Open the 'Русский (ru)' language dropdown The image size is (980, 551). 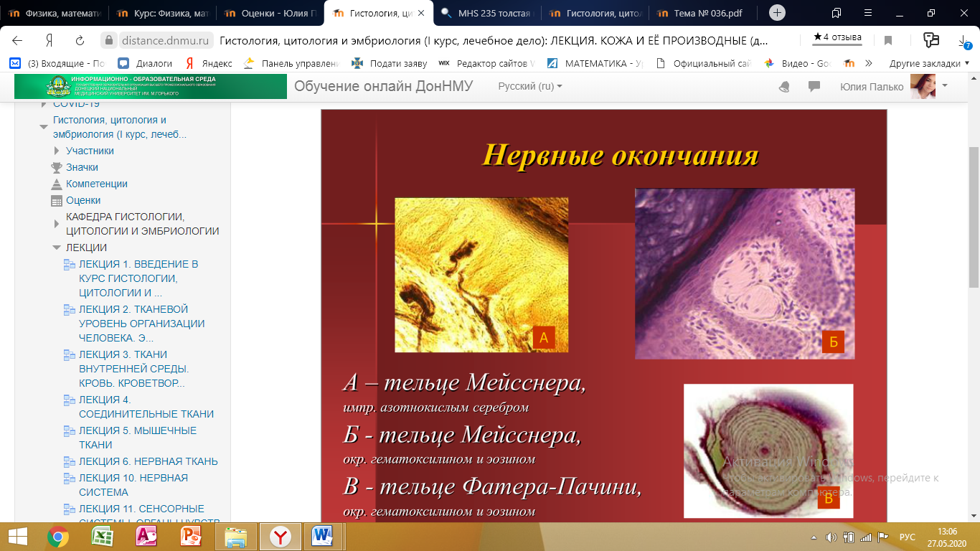coord(530,86)
